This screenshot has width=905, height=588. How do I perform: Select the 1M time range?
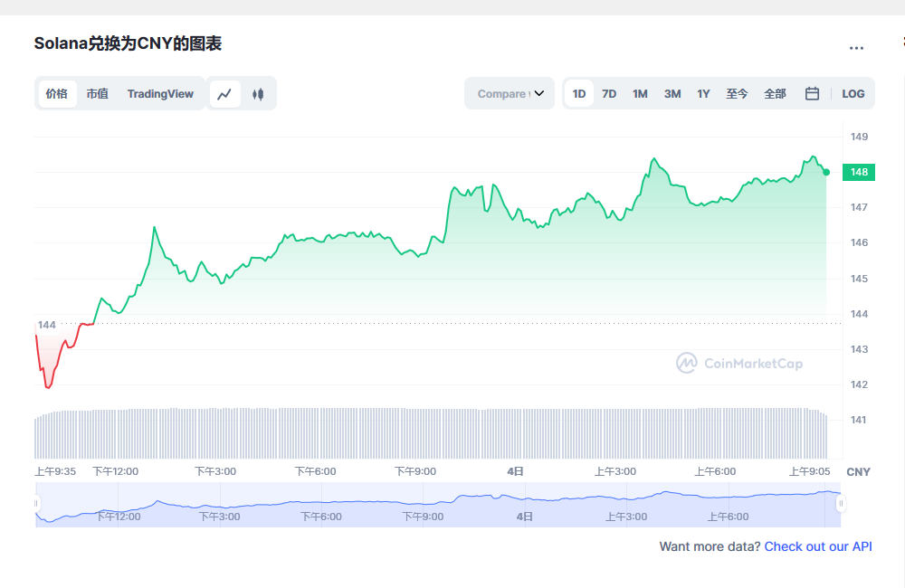click(640, 93)
